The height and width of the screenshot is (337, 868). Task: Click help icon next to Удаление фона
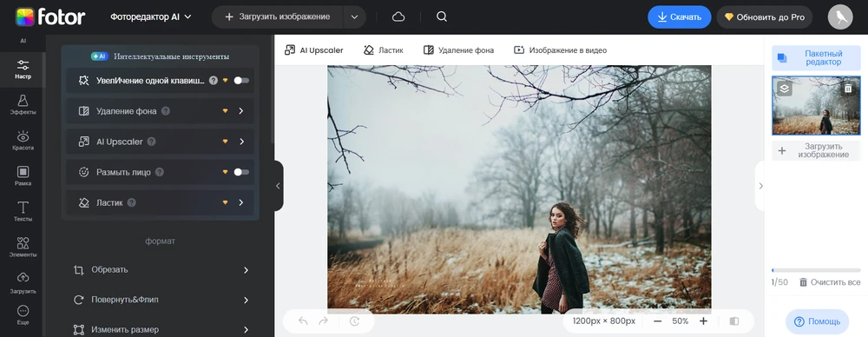coord(166,111)
